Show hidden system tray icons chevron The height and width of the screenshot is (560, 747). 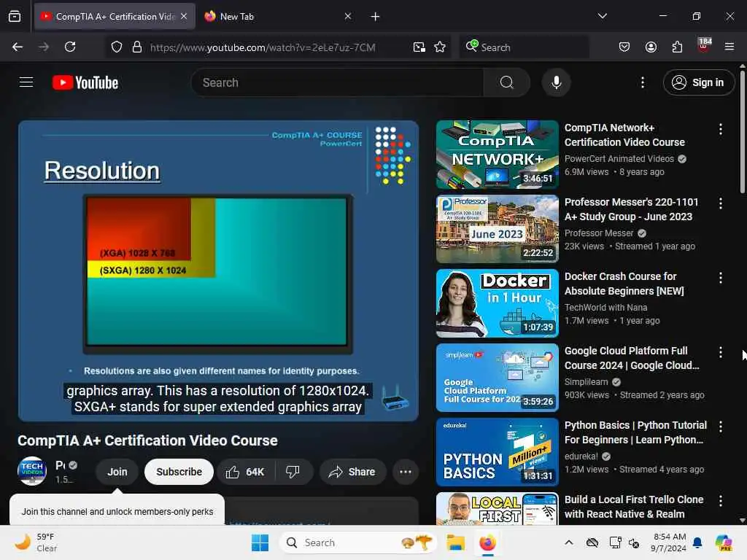[x=569, y=542]
